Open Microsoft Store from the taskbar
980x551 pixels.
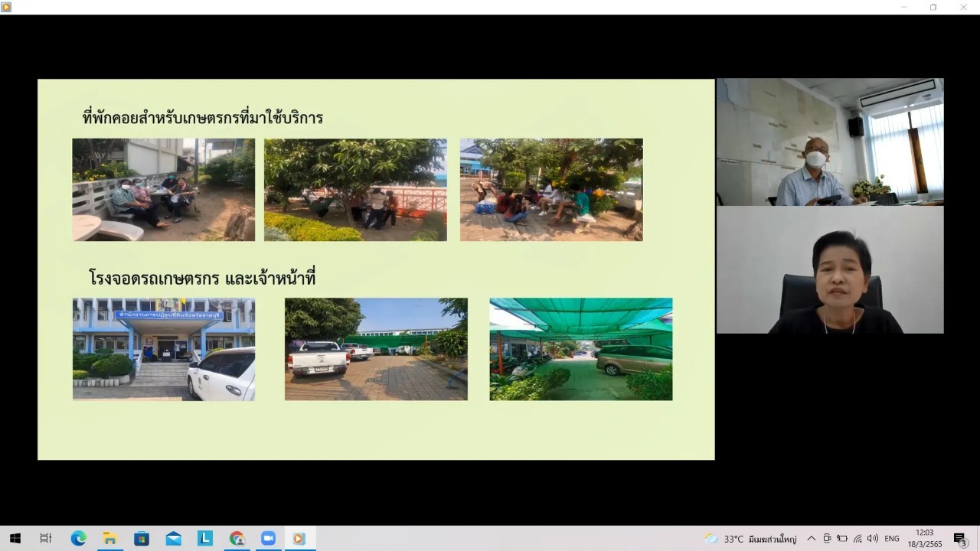point(142,539)
